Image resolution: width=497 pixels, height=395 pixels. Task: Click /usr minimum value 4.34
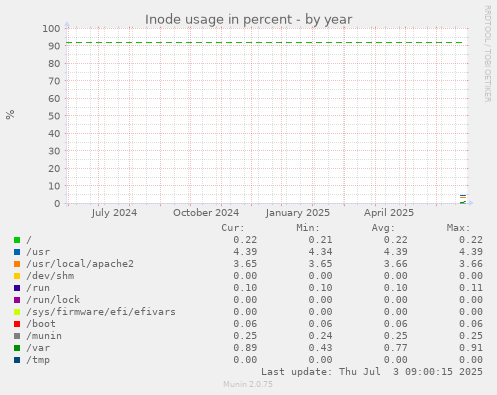click(x=320, y=252)
